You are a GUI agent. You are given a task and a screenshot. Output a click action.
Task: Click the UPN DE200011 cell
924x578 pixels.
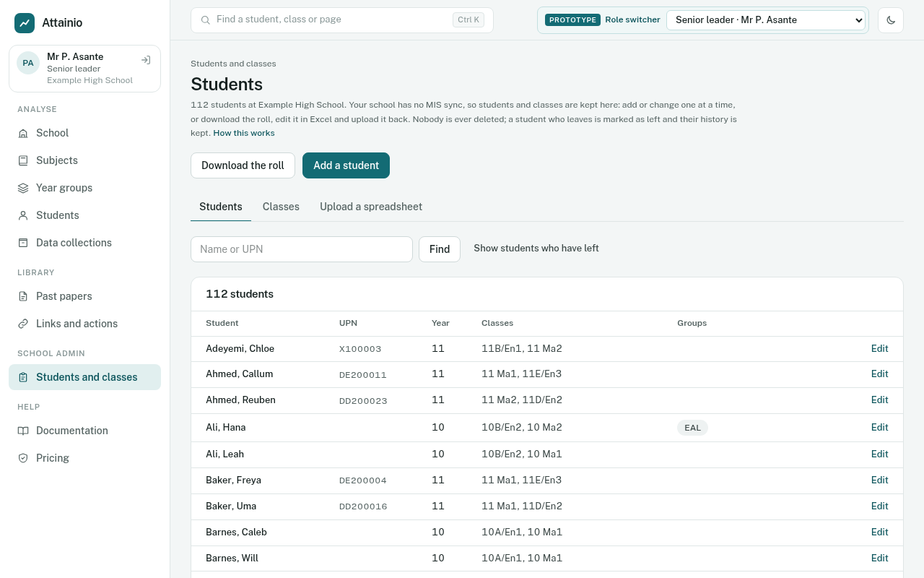coord(363,375)
